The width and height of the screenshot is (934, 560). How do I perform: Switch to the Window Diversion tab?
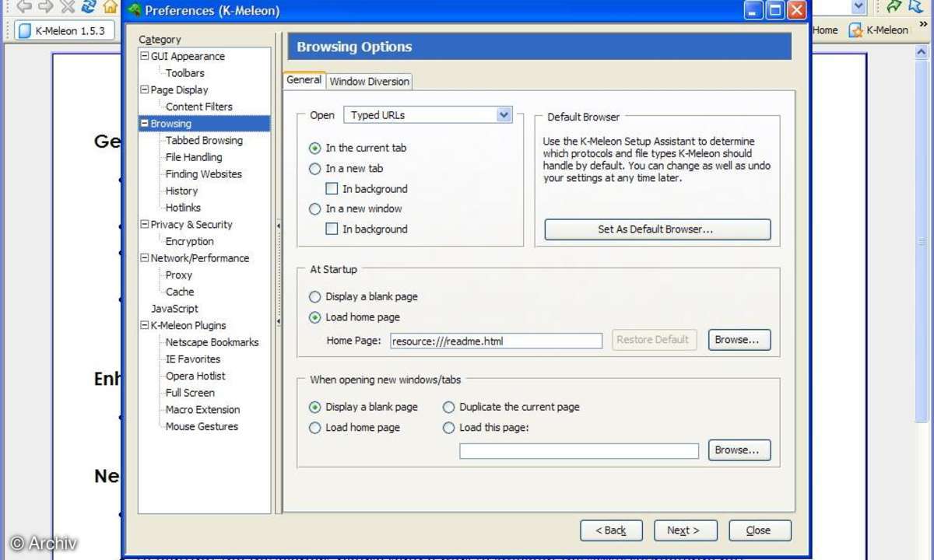pyautogui.click(x=369, y=82)
